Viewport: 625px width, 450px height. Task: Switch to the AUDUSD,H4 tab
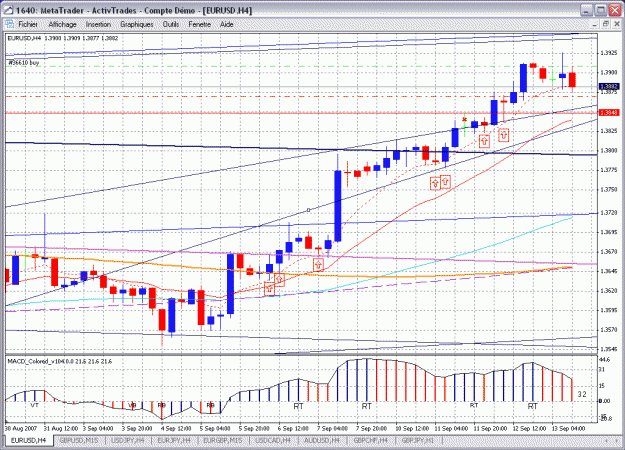coord(321,440)
